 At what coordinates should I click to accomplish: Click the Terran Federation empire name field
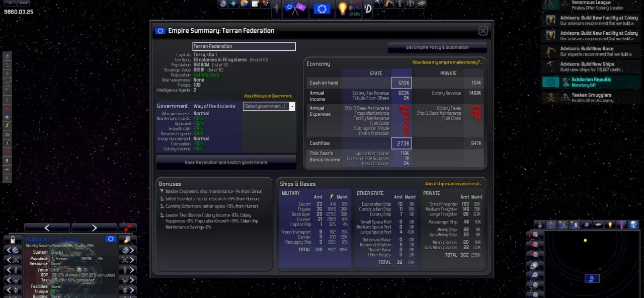click(244, 46)
